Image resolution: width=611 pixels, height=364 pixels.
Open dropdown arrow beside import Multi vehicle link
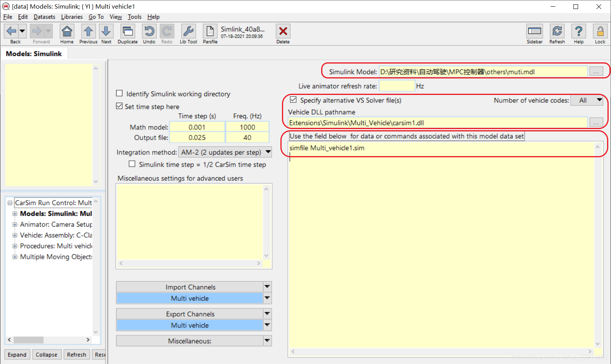point(267,298)
